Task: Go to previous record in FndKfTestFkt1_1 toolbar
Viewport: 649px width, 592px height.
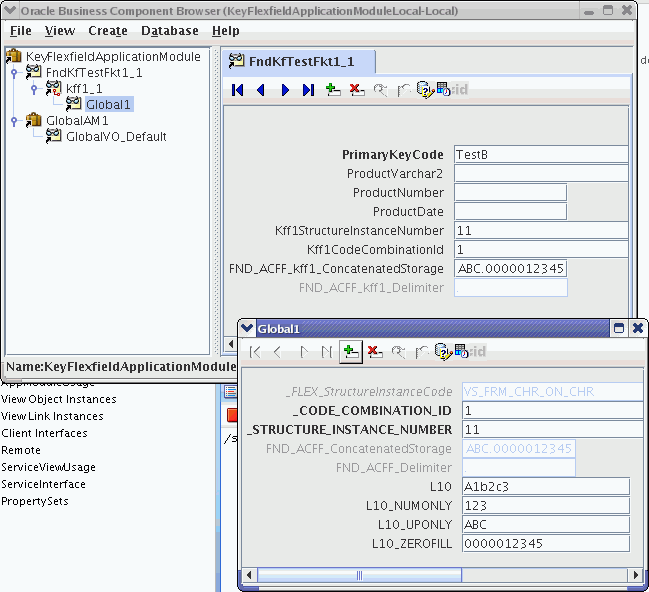Action: point(261,90)
